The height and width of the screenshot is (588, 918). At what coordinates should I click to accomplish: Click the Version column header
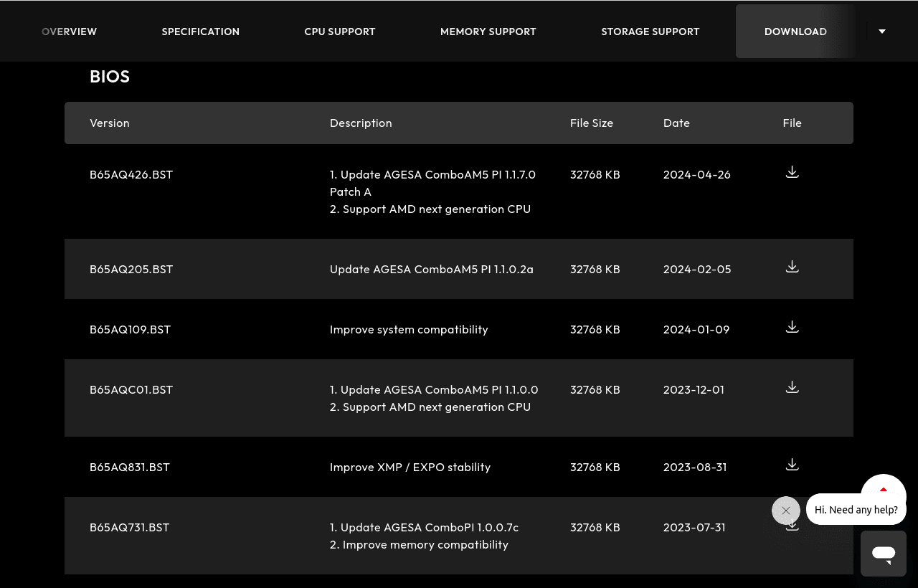(110, 123)
